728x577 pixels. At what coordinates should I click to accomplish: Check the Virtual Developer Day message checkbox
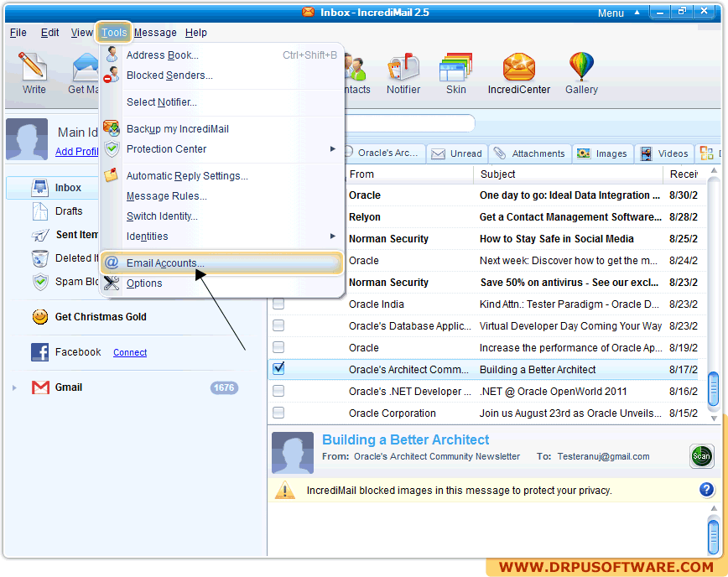tap(278, 325)
